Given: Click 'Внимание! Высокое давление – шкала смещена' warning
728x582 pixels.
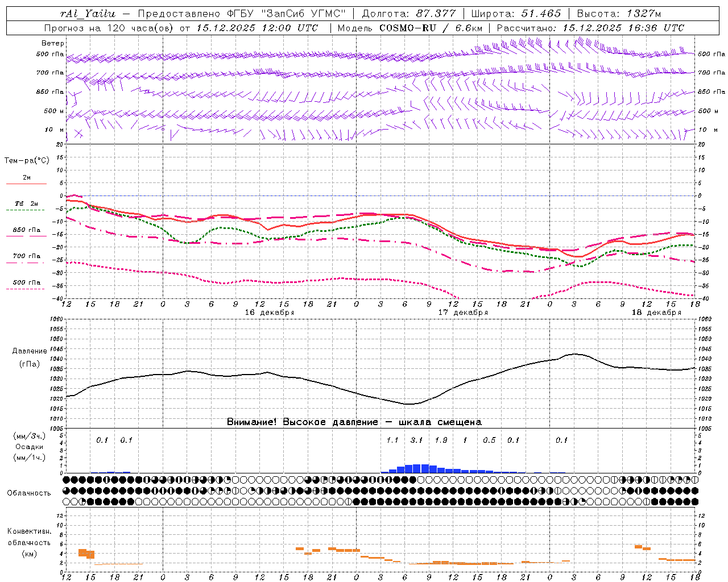Looking at the screenshot, I should pyautogui.click(x=354, y=422).
